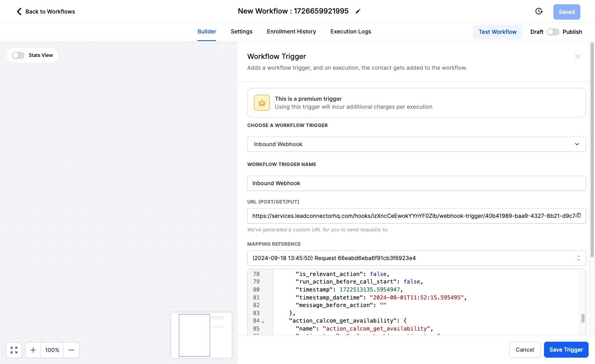This screenshot has width=595, height=364.
Task: Click the premium trigger crown icon
Action: [x=262, y=103]
